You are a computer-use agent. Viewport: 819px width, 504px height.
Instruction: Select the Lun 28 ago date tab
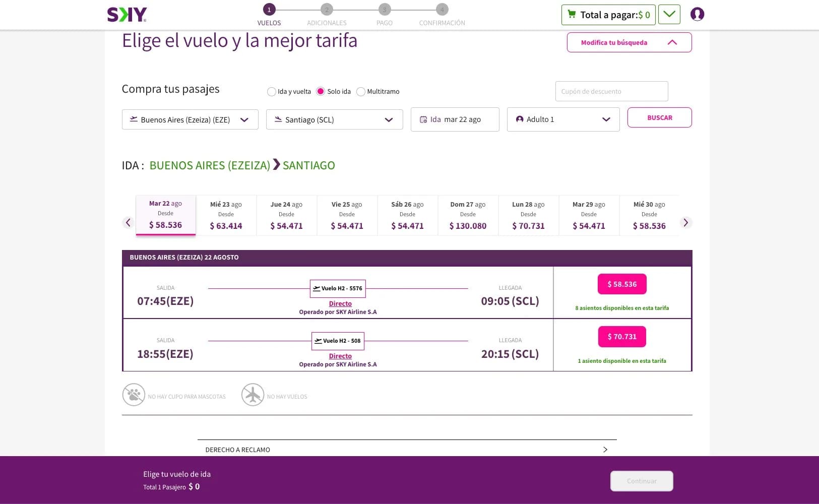tap(528, 215)
